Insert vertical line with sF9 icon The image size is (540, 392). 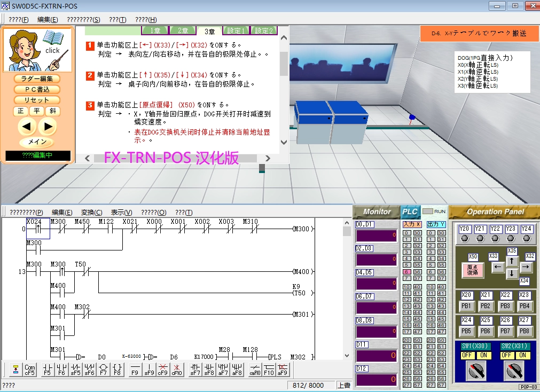click(150, 369)
